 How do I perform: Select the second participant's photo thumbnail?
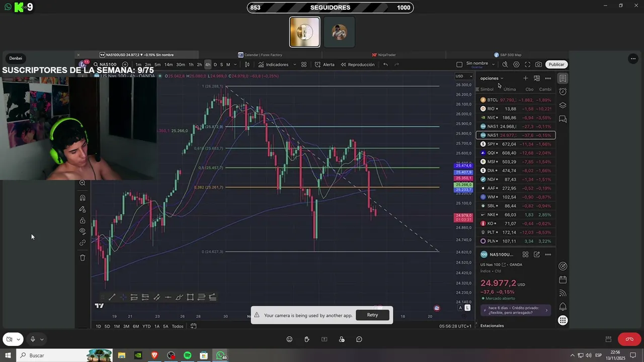[339, 32]
